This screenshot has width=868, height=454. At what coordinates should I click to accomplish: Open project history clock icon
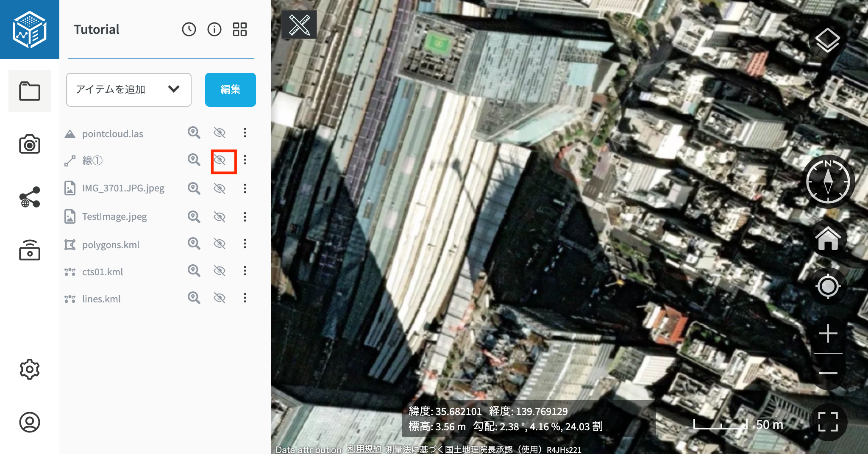(x=189, y=29)
